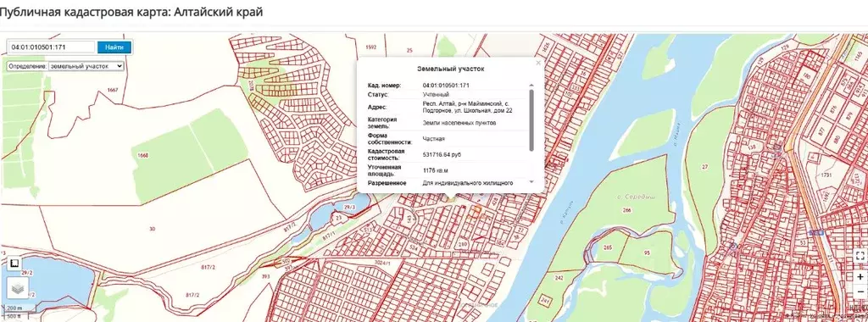Viewport: 868px width, 322px height.
Task: Select large parcel labeled 30
Action: 153,229
